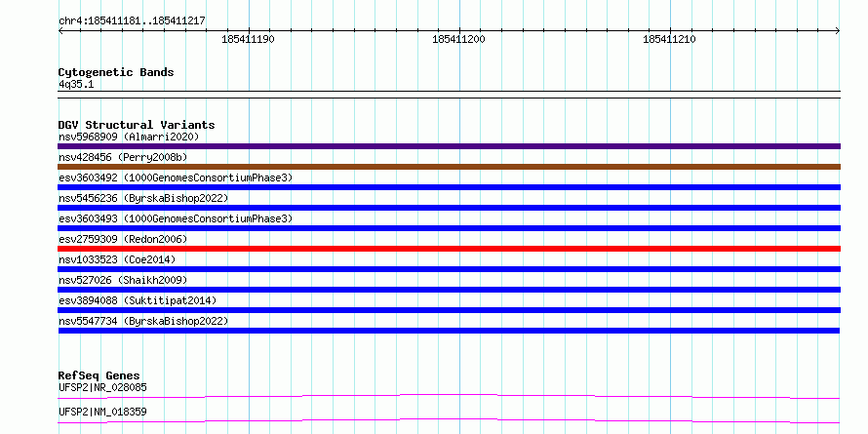The image size is (868, 434).
Task: Open nsv1033523 (Coe2014) variant label
Action: pyautogui.click(x=117, y=259)
